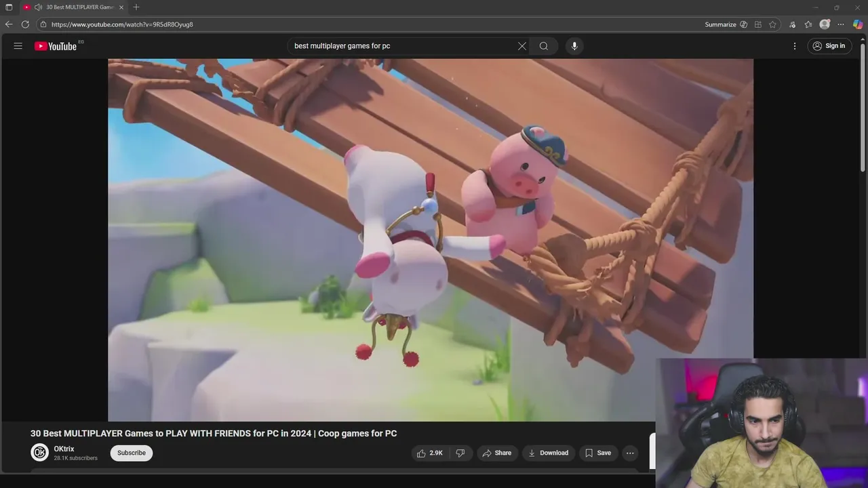Open the browser profile avatar
Viewport: 868px width, 488px height.
(x=825, y=24)
